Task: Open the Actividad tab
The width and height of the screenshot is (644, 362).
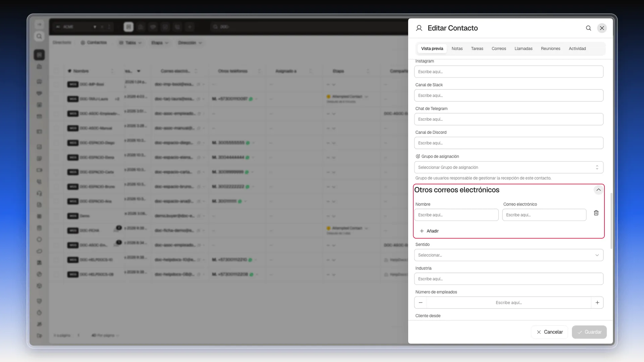Action: pos(577,49)
